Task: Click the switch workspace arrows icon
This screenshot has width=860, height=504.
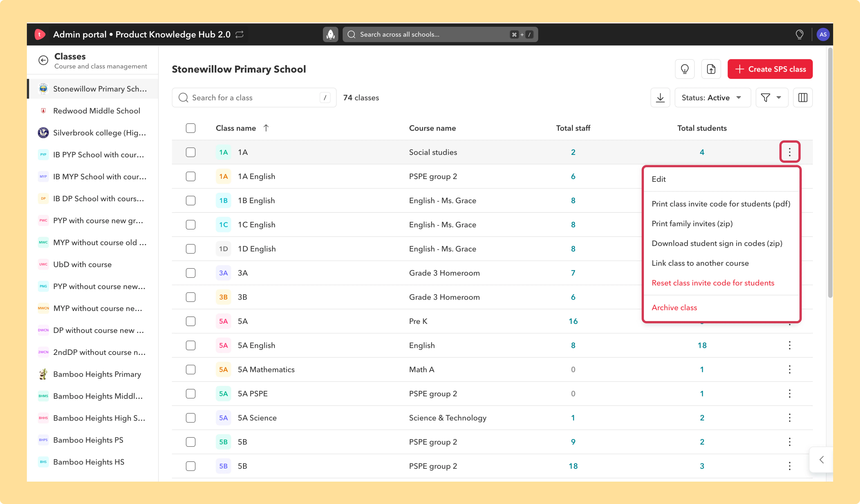Action: [x=240, y=34]
